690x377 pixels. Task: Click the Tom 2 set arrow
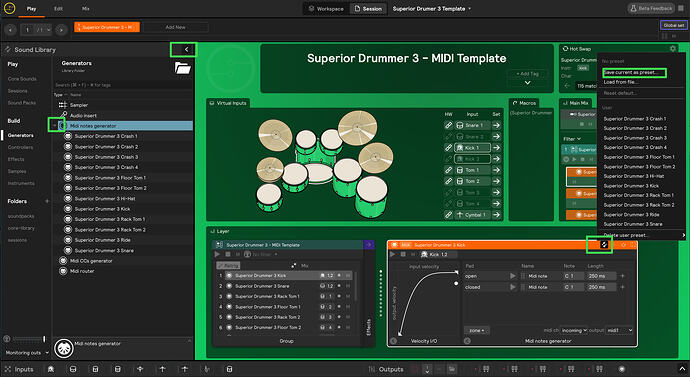tap(496, 181)
